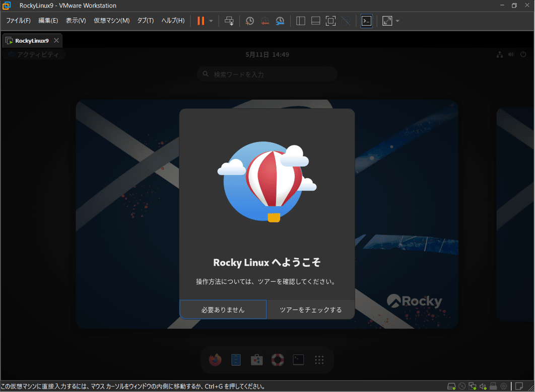
Task: Click the stretch guest display icon
Action: [387, 21]
